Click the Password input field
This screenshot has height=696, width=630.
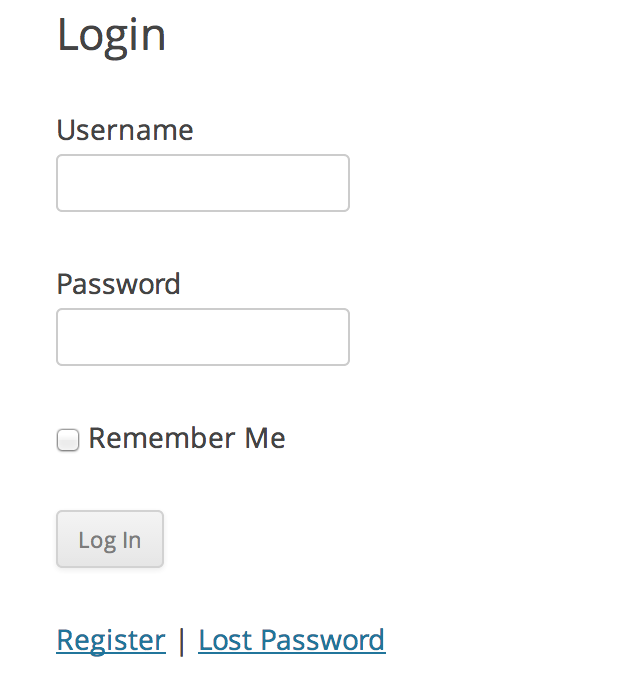203,337
